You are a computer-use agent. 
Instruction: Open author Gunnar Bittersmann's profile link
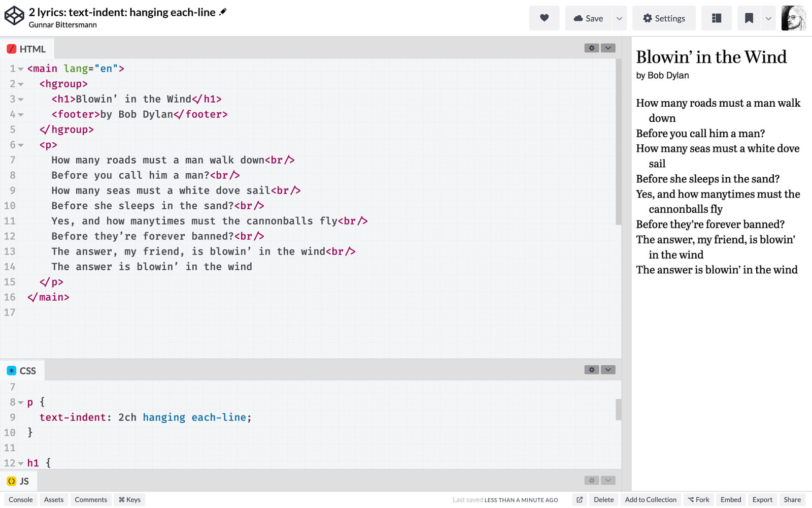click(x=62, y=25)
